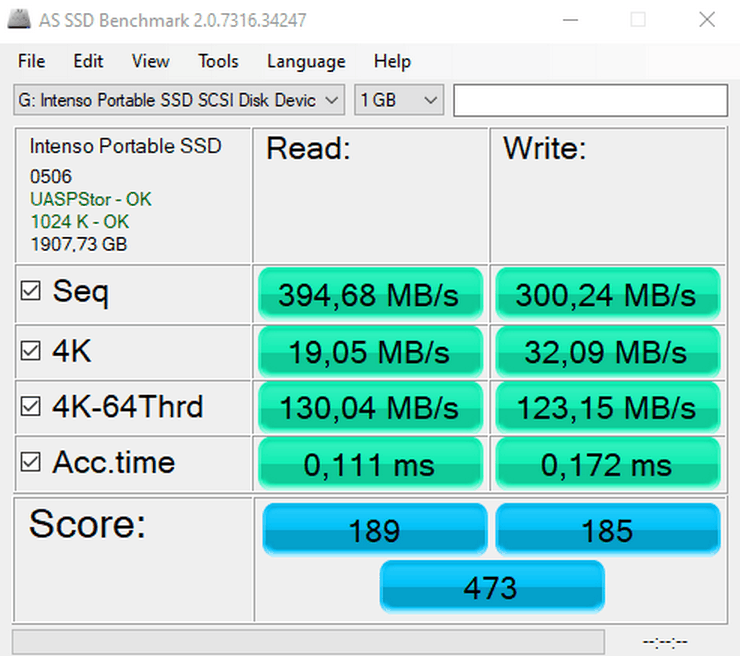The height and width of the screenshot is (656, 740).
Task: Click the total score 473 box
Action: click(x=491, y=586)
